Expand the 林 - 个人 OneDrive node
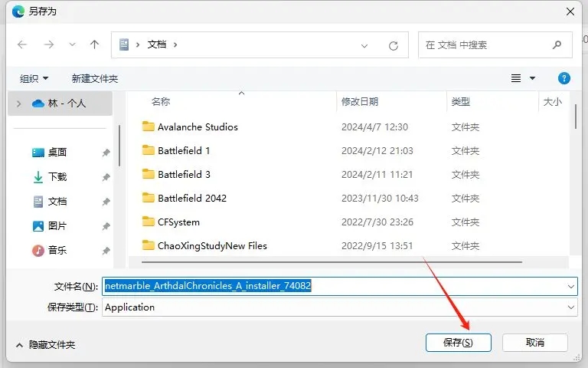The height and width of the screenshot is (368, 588). 18,103
